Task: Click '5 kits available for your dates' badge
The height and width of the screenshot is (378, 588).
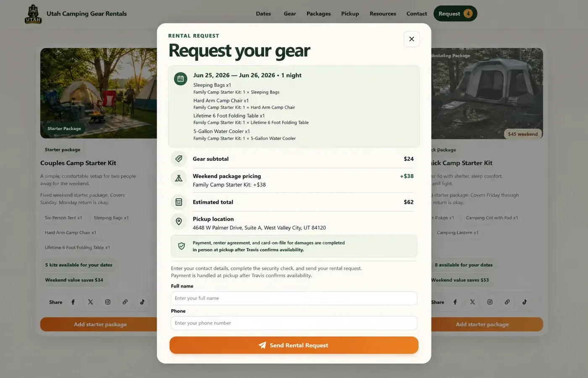Action: (79, 265)
